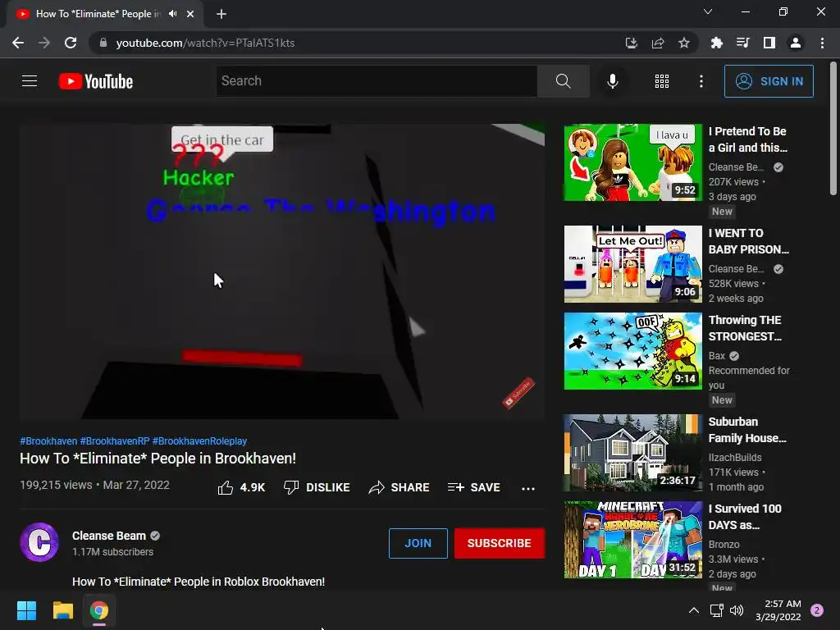This screenshot has width=840, height=630.
Task: Open 'Throwing THE STRONGEST' thumbnail
Action: (x=632, y=351)
